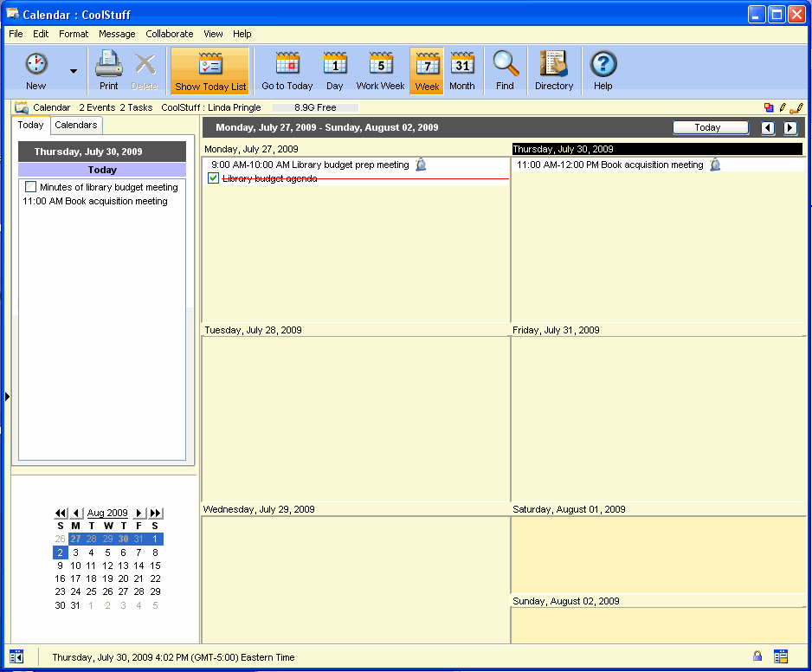
Task: Click Go to Today icon
Action: pos(287,69)
